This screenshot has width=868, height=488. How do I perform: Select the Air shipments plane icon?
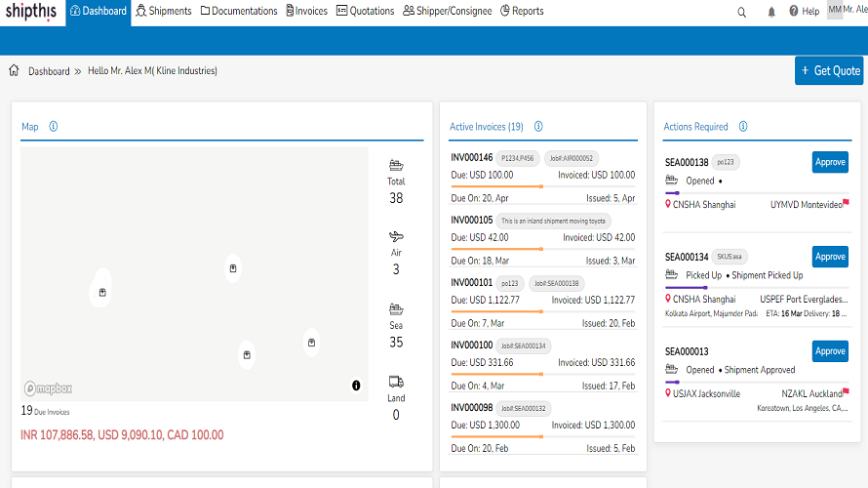(396, 236)
